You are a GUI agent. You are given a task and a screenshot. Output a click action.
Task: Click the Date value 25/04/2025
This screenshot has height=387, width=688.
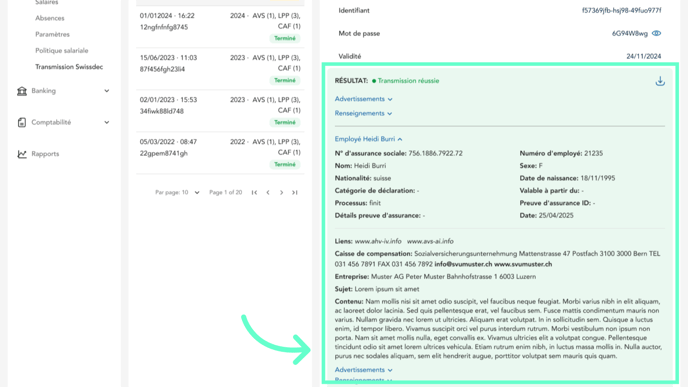556,215
